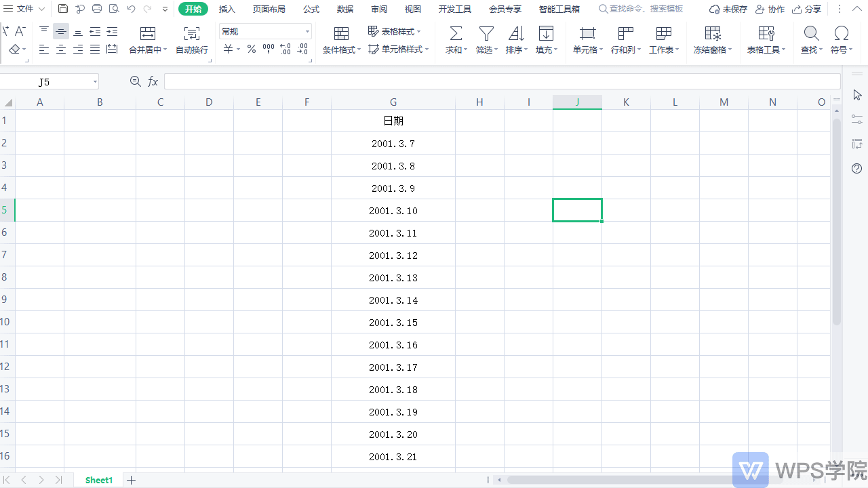Click the 协作 collaborate button
This screenshot has height=488, width=868.
coord(770,9)
